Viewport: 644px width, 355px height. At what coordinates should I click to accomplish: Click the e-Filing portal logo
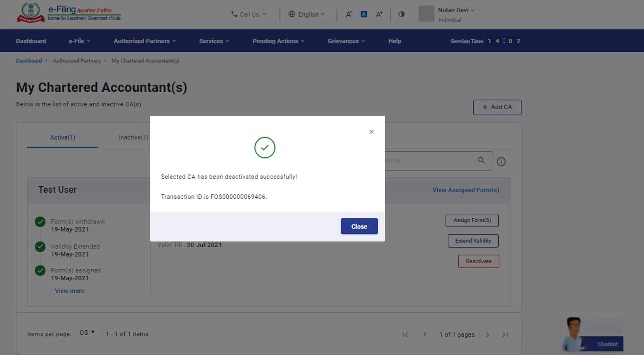tap(68, 13)
